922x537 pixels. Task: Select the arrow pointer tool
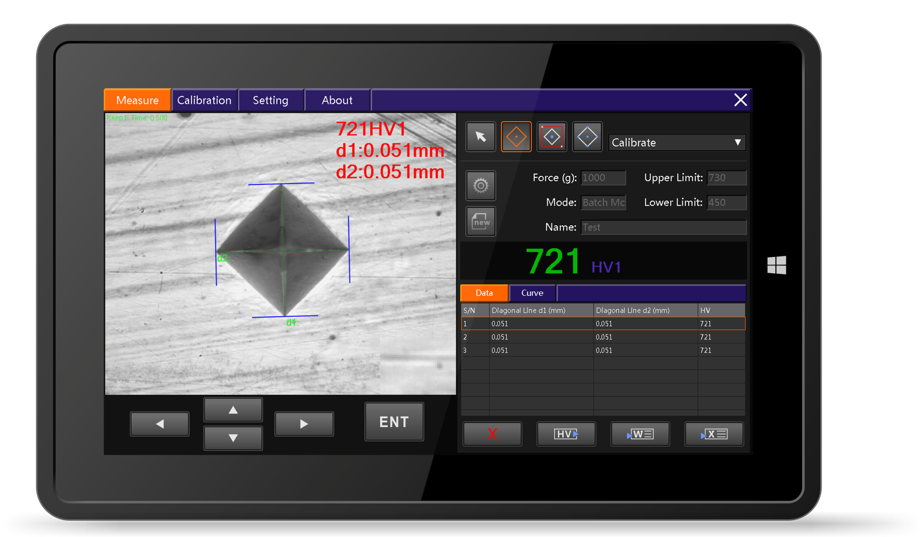tap(481, 137)
